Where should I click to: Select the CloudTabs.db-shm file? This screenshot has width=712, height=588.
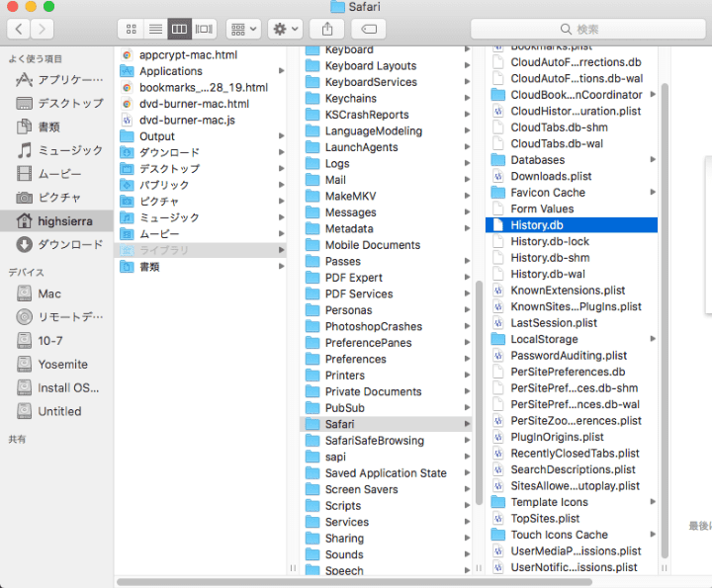point(572,127)
